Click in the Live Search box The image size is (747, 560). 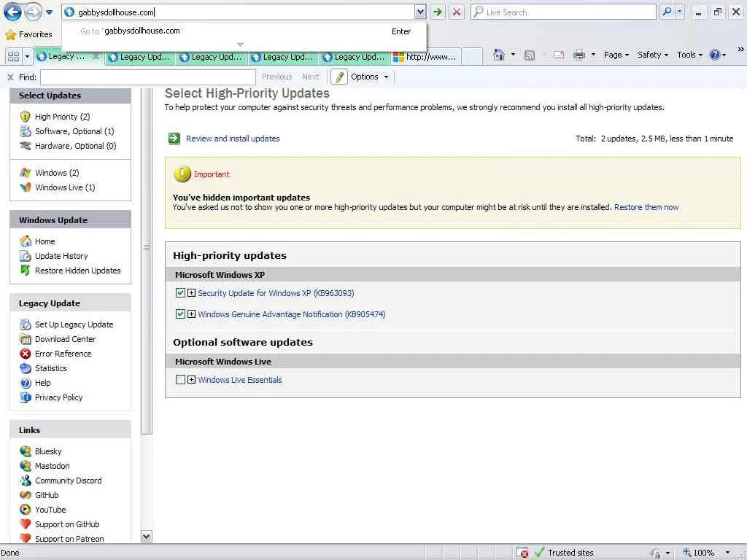[564, 12]
